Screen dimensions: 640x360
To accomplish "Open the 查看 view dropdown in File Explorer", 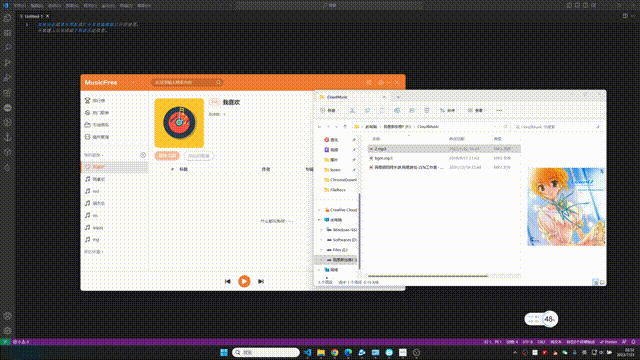I will (476, 110).
